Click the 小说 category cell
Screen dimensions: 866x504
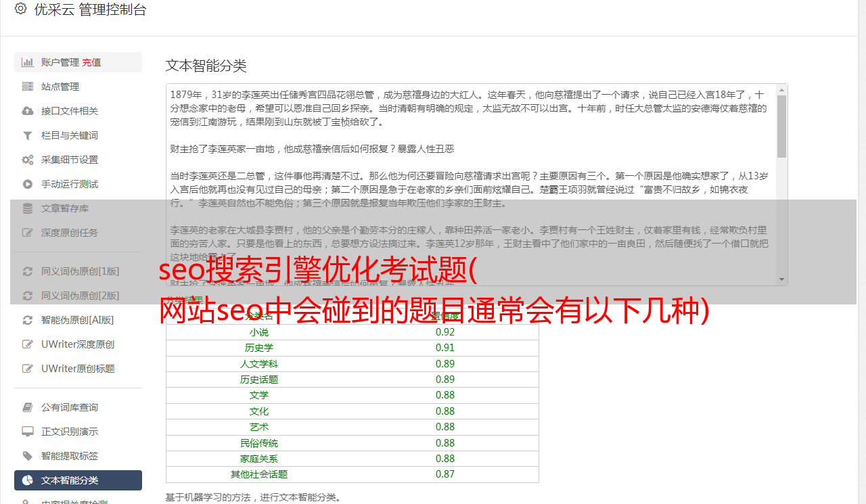(x=259, y=332)
